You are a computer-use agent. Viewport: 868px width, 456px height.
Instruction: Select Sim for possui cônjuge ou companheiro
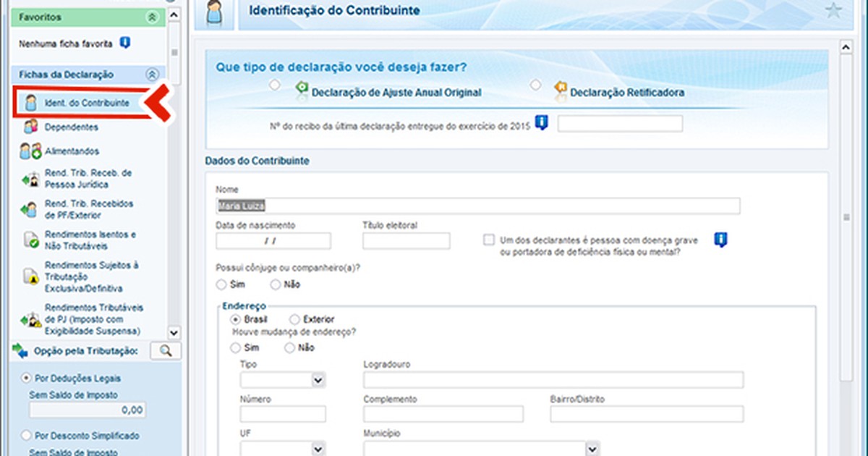(x=221, y=284)
